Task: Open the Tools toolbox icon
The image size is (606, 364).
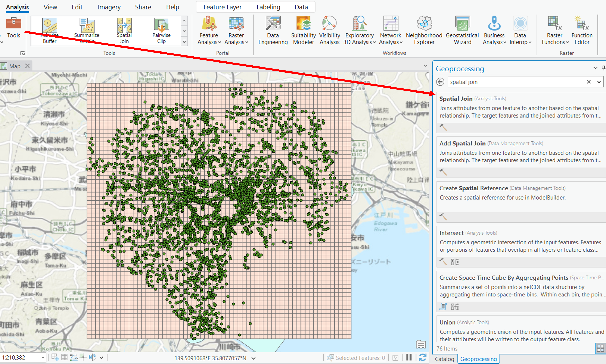Action: (14, 28)
